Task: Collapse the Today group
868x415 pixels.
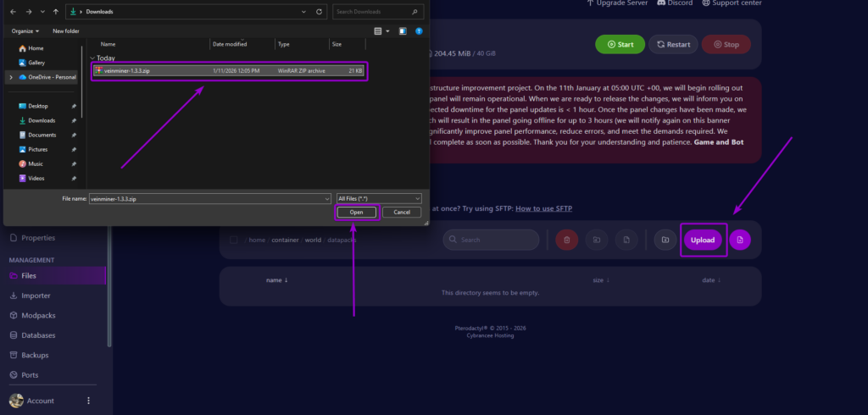Action: point(92,58)
